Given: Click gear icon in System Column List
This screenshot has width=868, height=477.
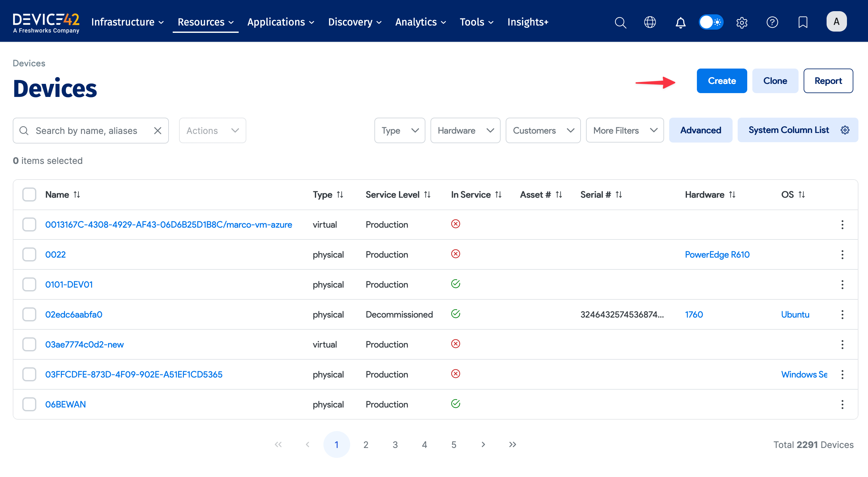Looking at the screenshot, I should coord(845,130).
